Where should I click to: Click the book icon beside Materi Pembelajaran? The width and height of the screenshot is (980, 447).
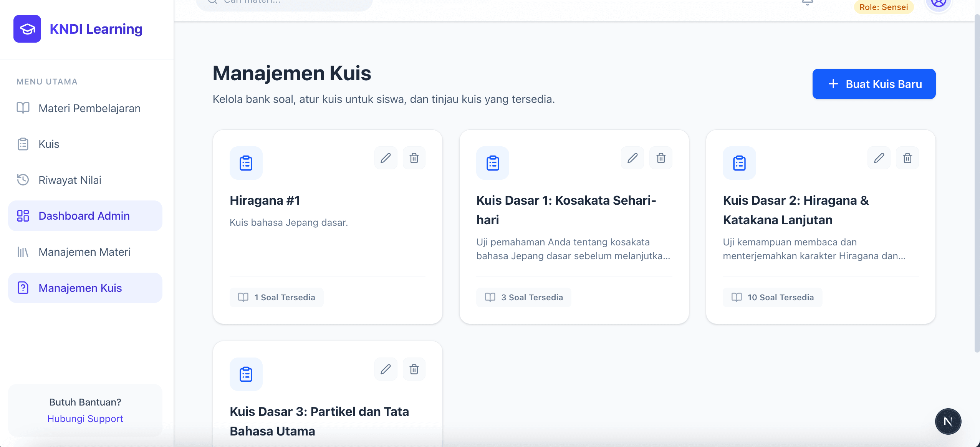tap(23, 108)
